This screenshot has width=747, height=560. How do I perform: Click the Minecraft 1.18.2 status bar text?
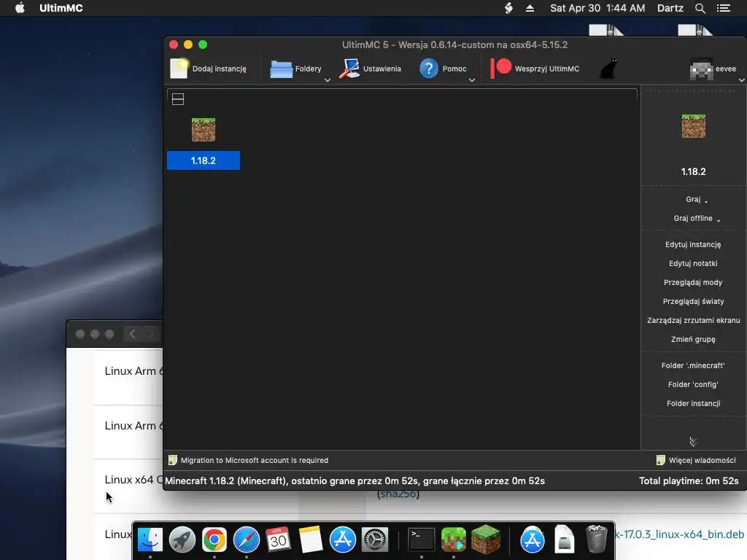355,481
